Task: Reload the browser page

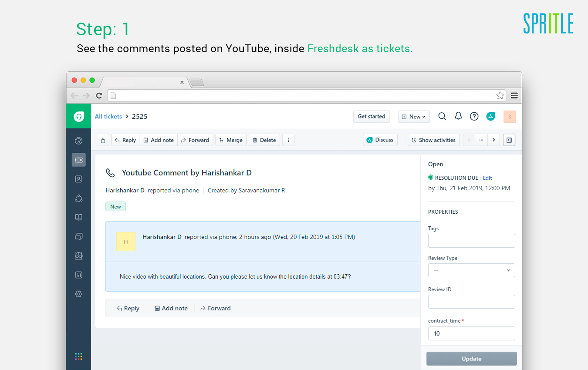Action: pos(99,95)
